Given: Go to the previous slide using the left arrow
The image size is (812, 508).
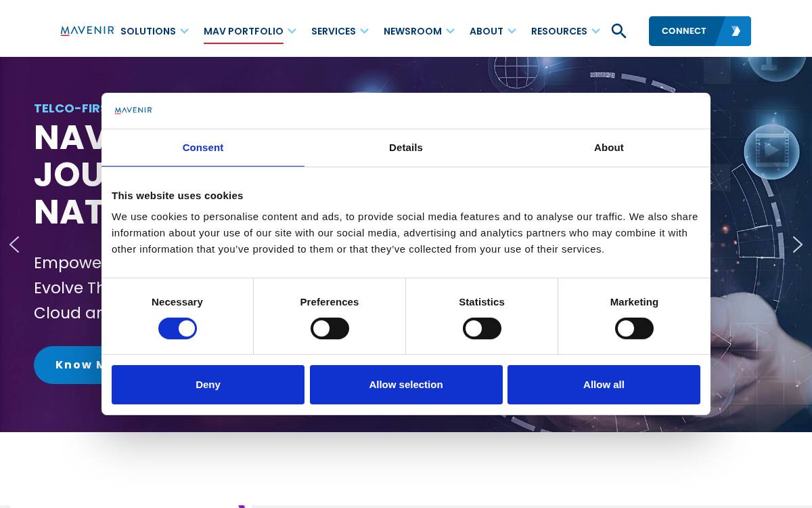Looking at the screenshot, I should [x=14, y=245].
